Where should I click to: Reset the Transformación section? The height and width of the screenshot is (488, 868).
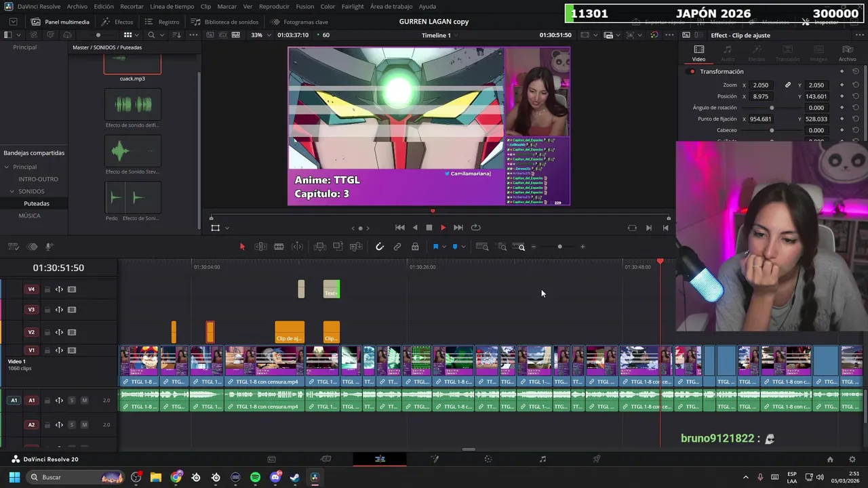(x=856, y=71)
